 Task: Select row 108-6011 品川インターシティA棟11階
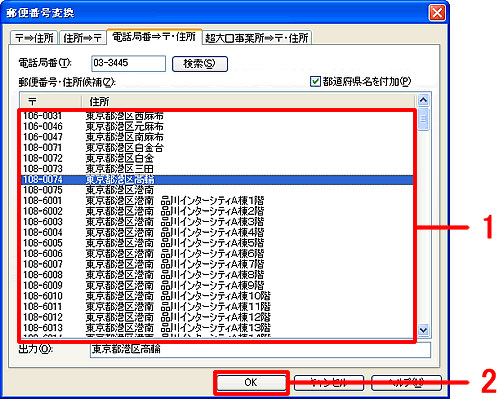point(217,307)
